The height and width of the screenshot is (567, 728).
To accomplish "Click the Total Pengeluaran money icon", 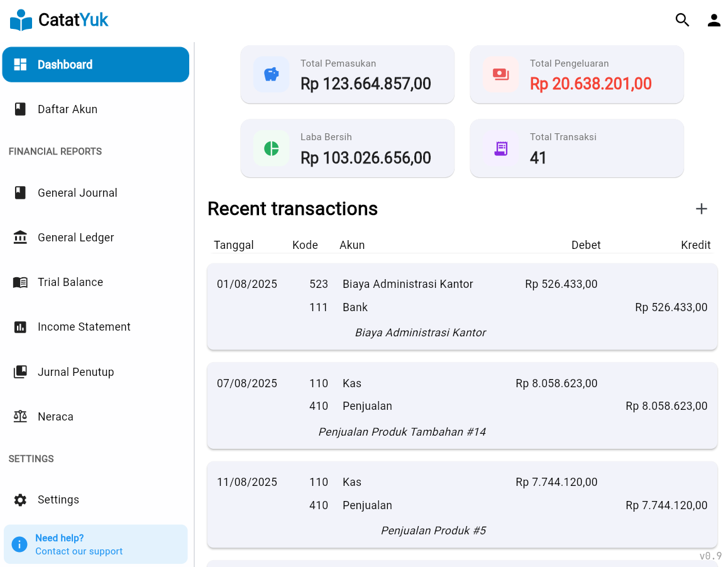I will [500, 75].
